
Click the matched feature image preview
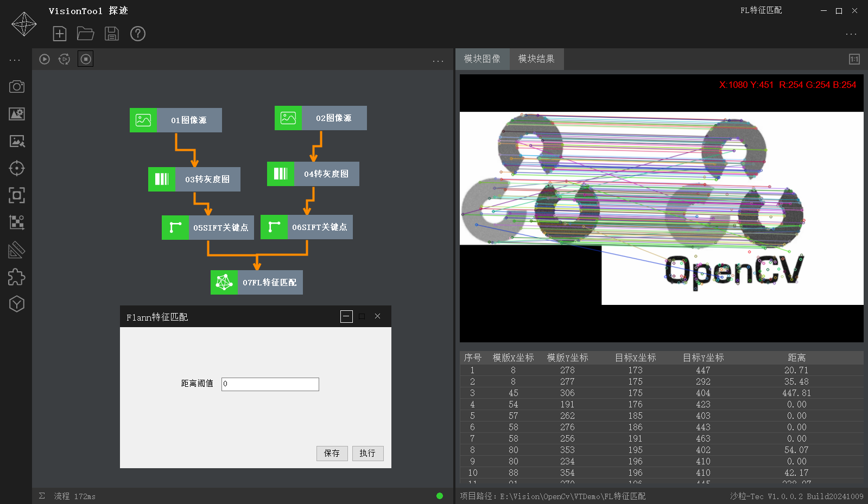pos(661,208)
